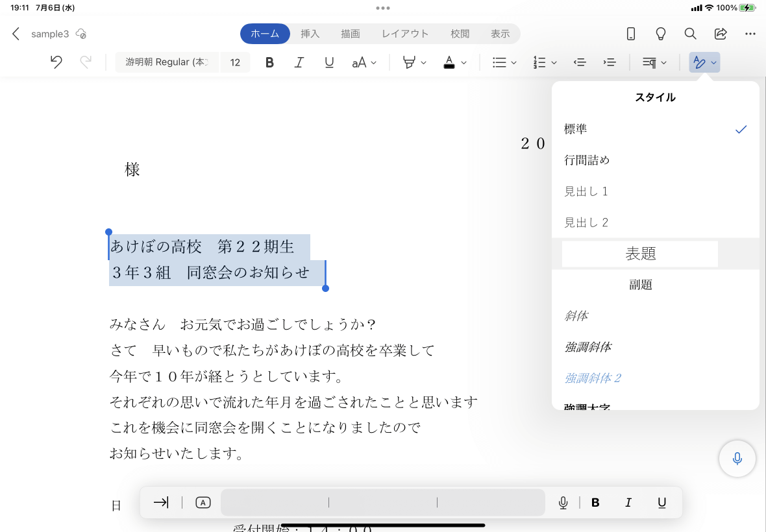Select the 見出し 2 style
Image resolution: width=766 pixels, height=532 pixels.
pos(656,223)
